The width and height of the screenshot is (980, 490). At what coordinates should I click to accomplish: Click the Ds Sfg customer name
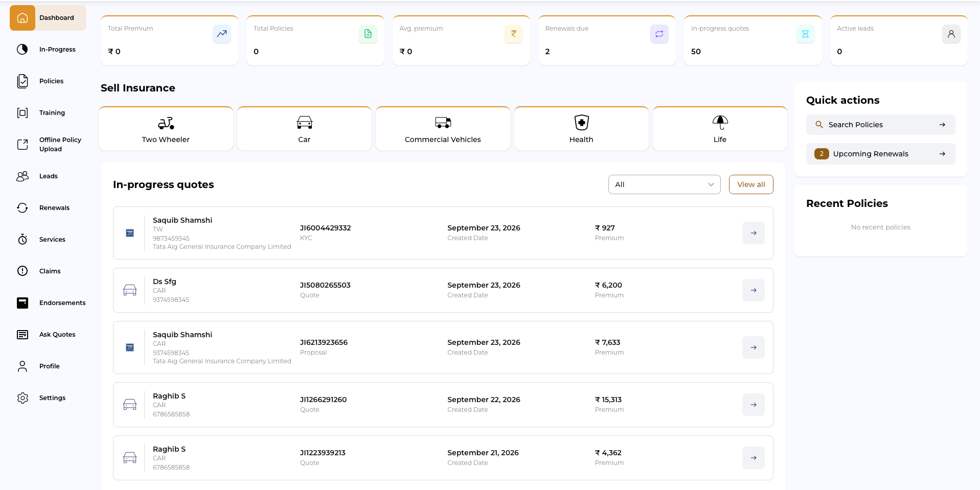165,282
